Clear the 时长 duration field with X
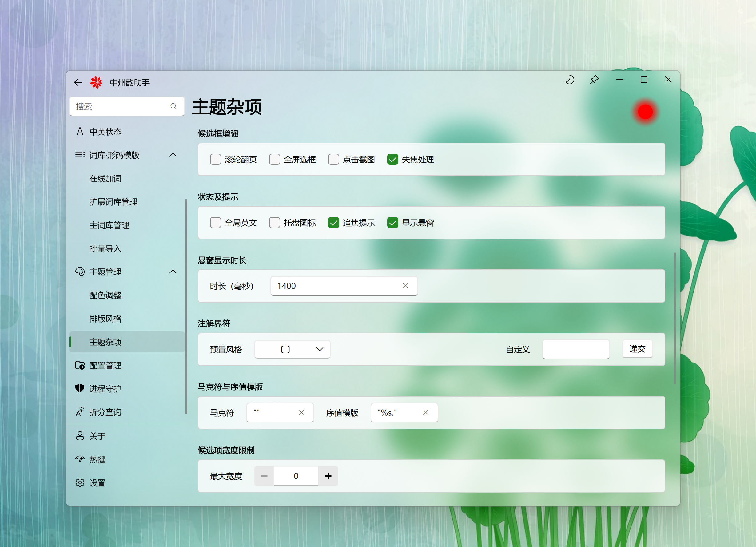 click(x=405, y=286)
